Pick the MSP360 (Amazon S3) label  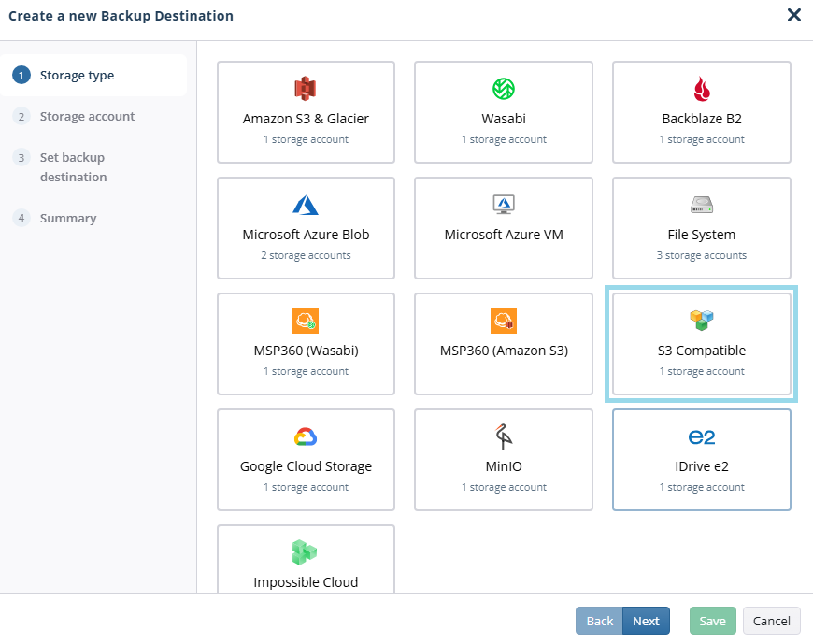pyautogui.click(x=504, y=351)
